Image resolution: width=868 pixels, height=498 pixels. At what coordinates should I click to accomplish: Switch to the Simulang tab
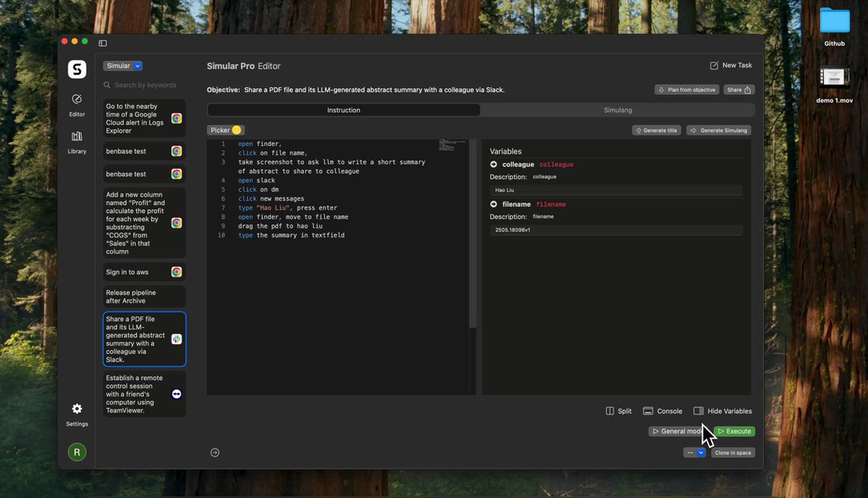click(618, 110)
